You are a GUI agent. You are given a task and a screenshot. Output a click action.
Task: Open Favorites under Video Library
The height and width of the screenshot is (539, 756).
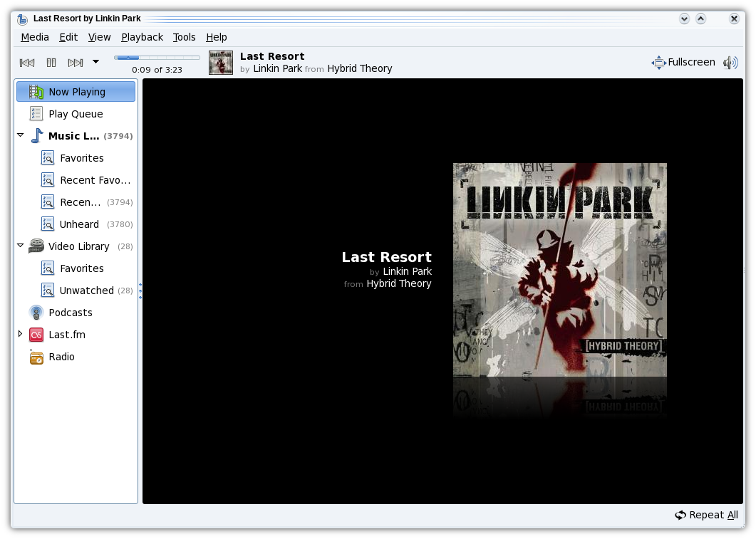coord(82,268)
